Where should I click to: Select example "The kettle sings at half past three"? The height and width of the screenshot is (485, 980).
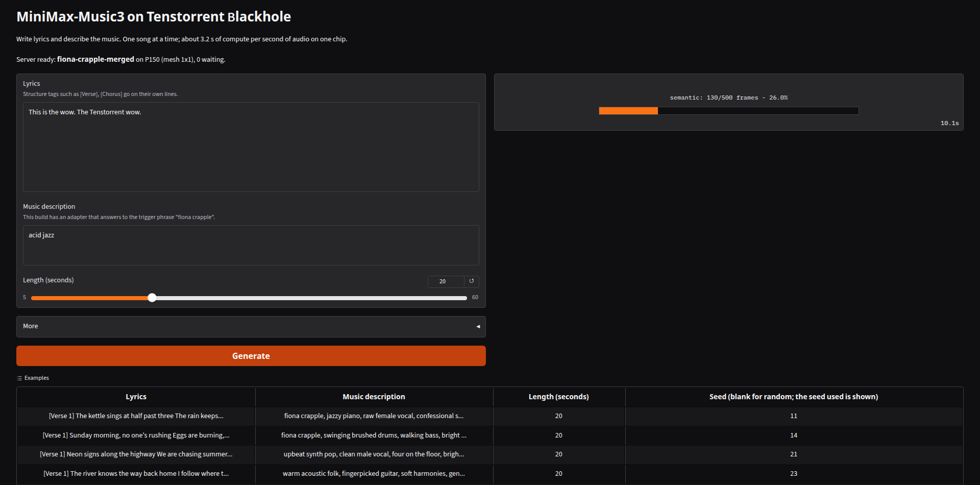136,416
